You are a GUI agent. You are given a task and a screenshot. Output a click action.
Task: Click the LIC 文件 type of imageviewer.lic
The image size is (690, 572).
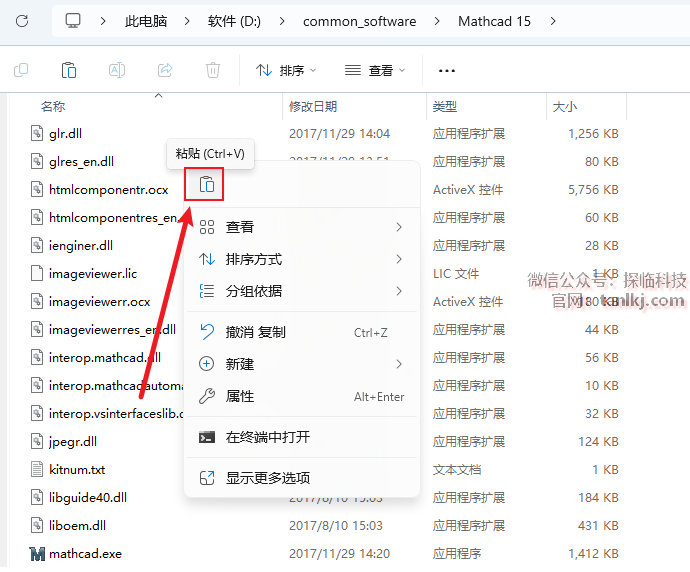click(x=456, y=273)
